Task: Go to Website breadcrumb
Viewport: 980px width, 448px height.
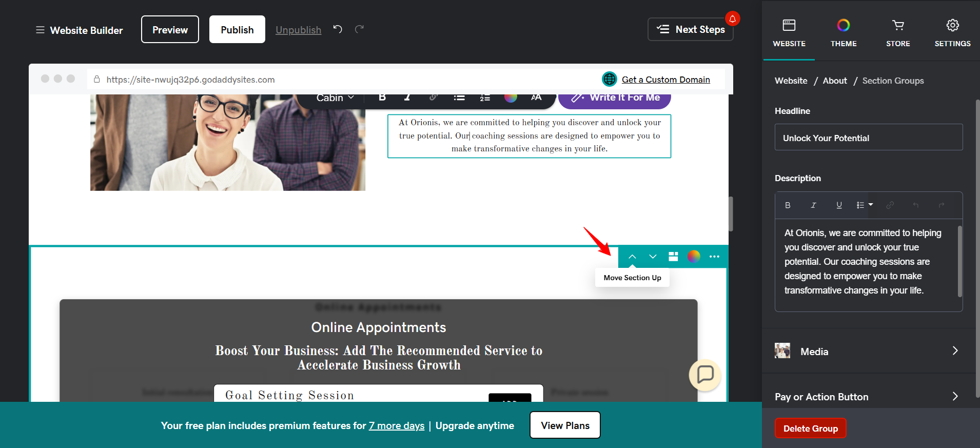Action: click(791, 81)
